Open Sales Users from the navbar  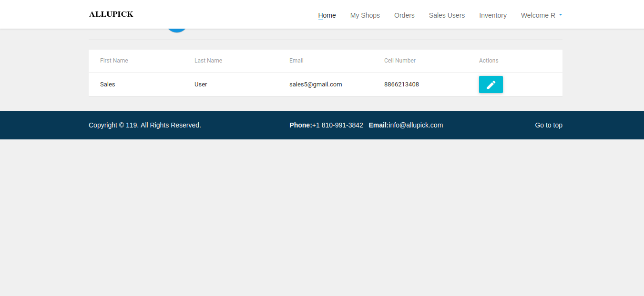[x=447, y=15]
